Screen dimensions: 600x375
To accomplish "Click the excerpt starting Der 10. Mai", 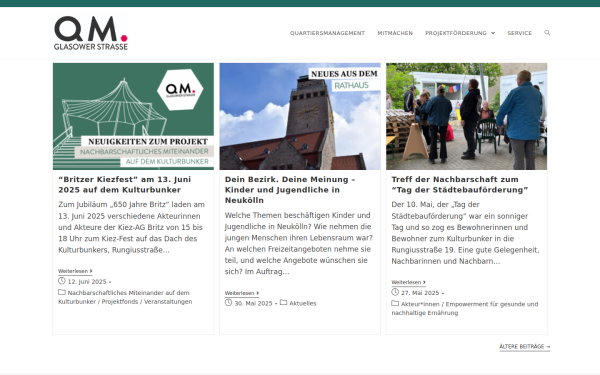I will [465, 233].
